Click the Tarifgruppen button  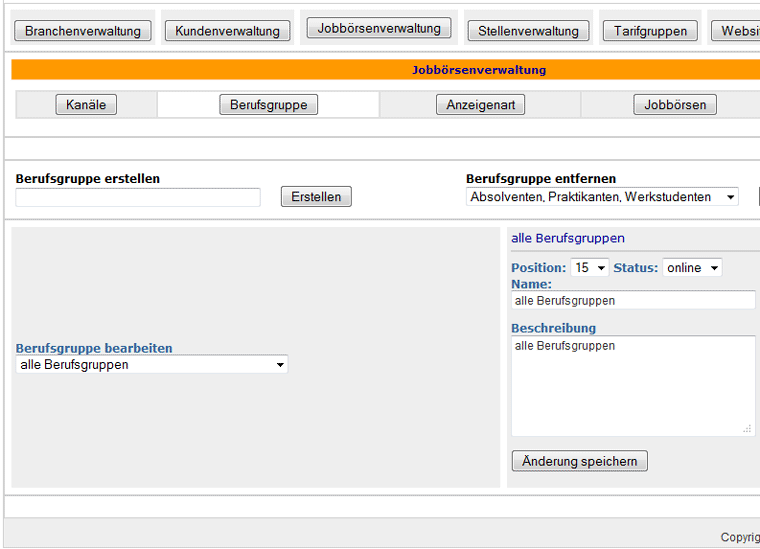pyautogui.click(x=650, y=31)
